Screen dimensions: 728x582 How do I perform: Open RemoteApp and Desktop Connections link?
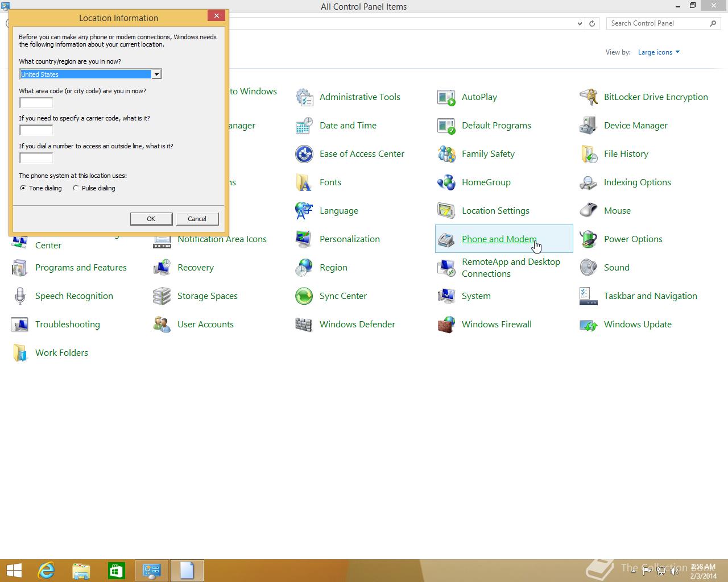tap(511, 268)
